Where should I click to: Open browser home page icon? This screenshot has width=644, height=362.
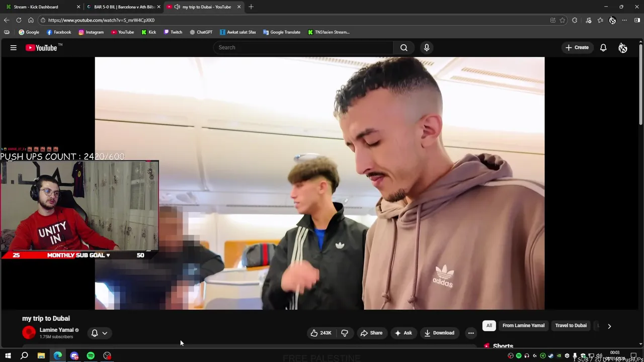31,20
